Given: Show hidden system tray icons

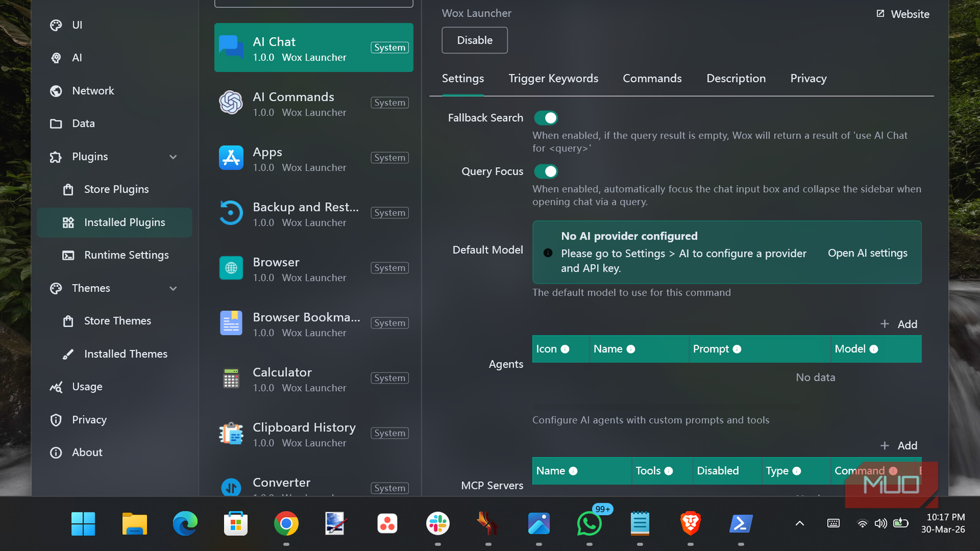Looking at the screenshot, I should pyautogui.click(x=799, y=524).
